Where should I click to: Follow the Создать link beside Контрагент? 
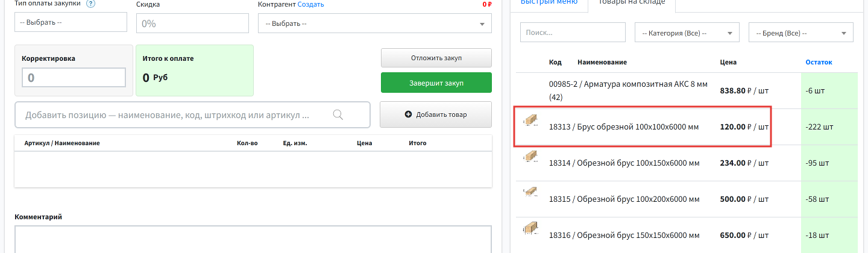tap(311, 4)
